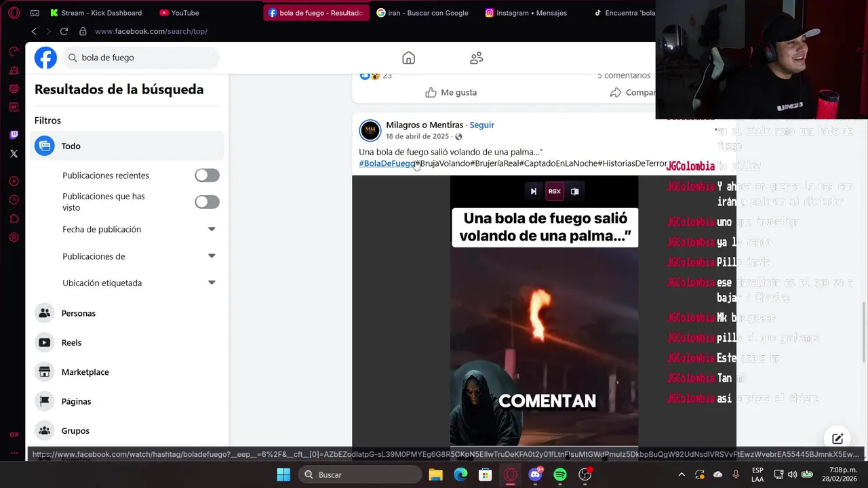The height and width of the screenshot is (488, 868).
Task: Open Opera sidebar Settings gear
Action: 14,237
